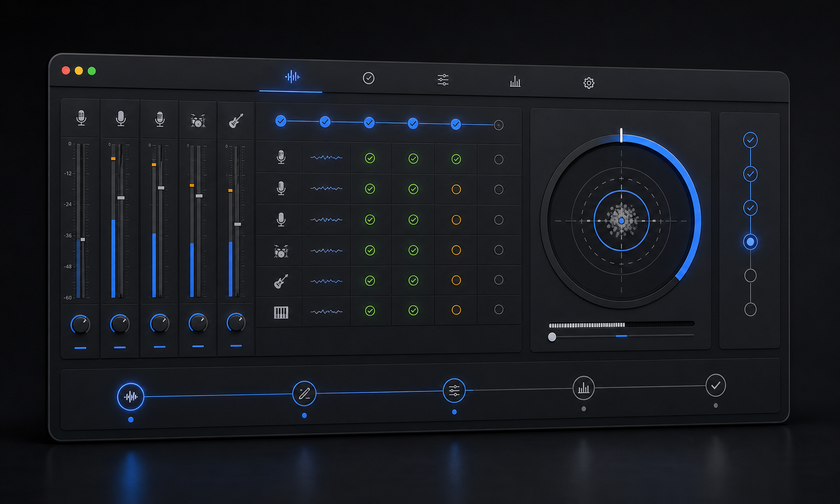Select the empty gray circle in the drum row
This screenshot has height=504, width=840.
499,250
